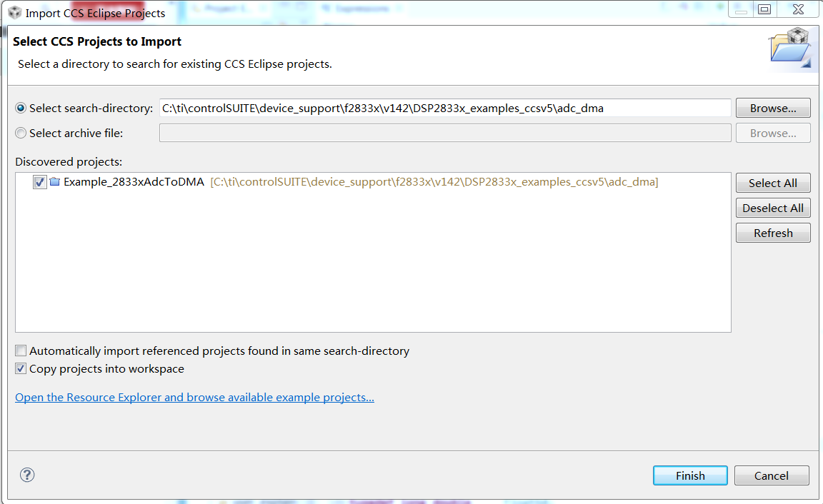Click inside the search-directory path field
This screenshot has width=823, height=504.
(x=444, y=109)
